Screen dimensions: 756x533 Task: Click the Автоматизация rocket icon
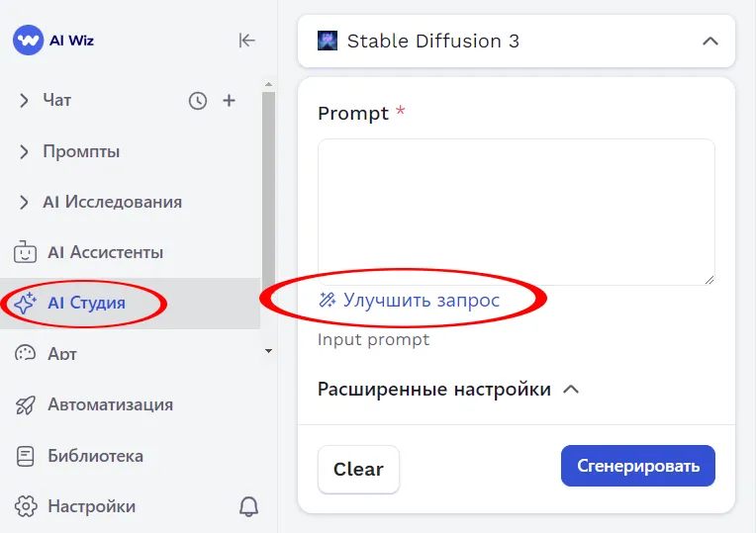[25, 404]
